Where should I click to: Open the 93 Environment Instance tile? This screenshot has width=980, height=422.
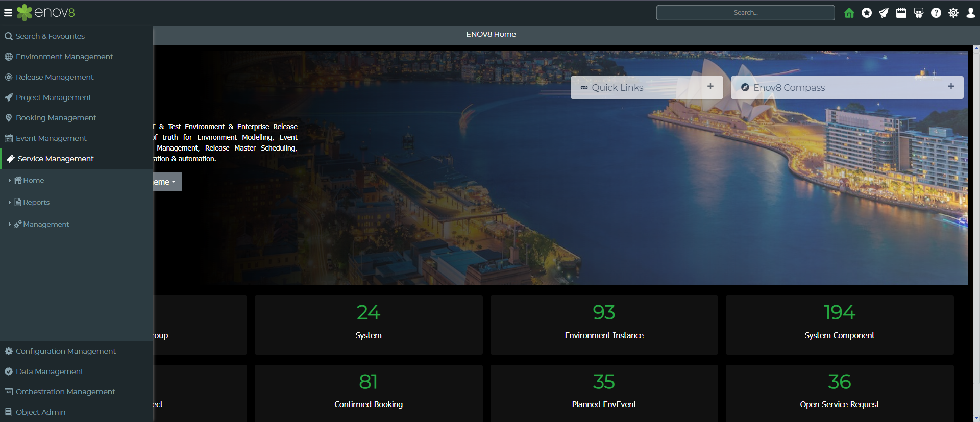(x=604, y=325)
